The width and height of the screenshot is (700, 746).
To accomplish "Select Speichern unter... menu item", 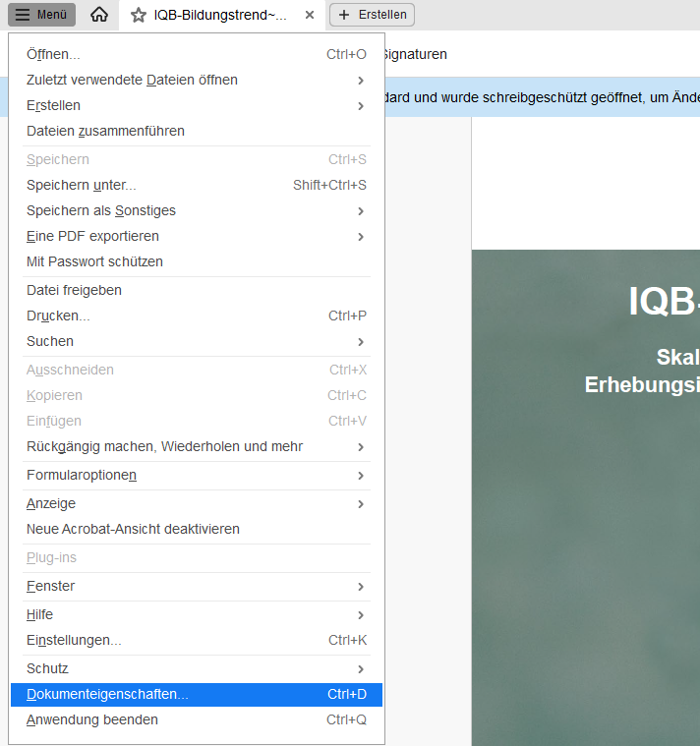I will pos(82,185).
